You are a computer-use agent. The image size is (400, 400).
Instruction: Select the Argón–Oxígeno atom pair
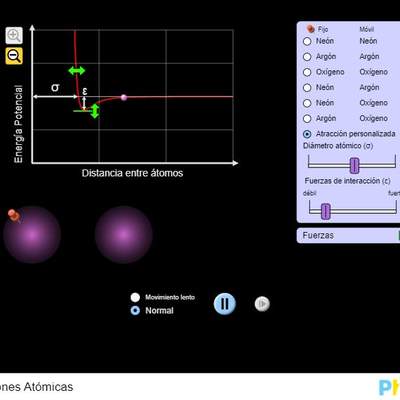pos(307,118)
